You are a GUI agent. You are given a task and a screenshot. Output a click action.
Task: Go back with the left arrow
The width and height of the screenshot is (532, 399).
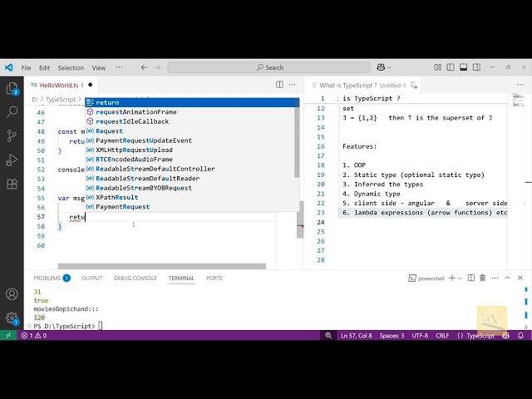coord(144,67)
